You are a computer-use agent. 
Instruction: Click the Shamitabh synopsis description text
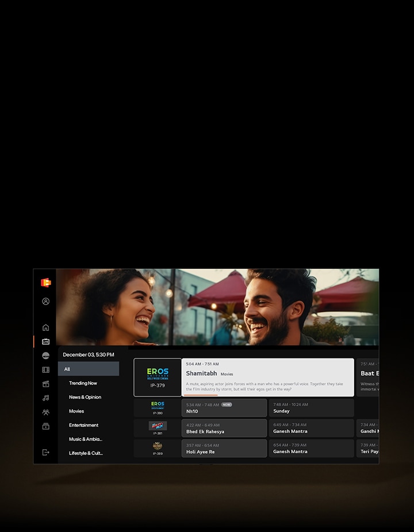(264, 387)
